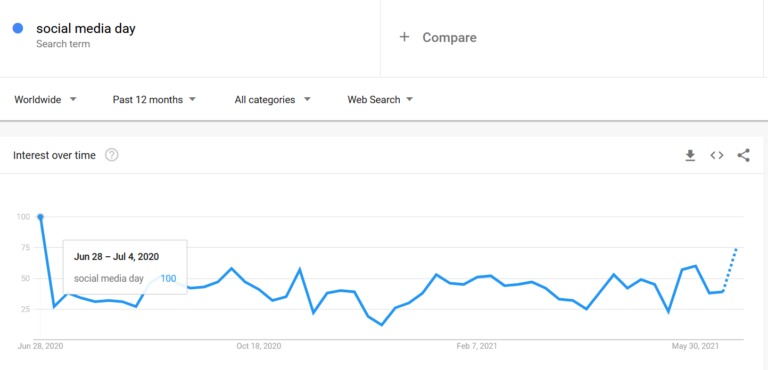
Task: Click the Feb 7, 2021 axis label
Action: [x=477, y=346]
